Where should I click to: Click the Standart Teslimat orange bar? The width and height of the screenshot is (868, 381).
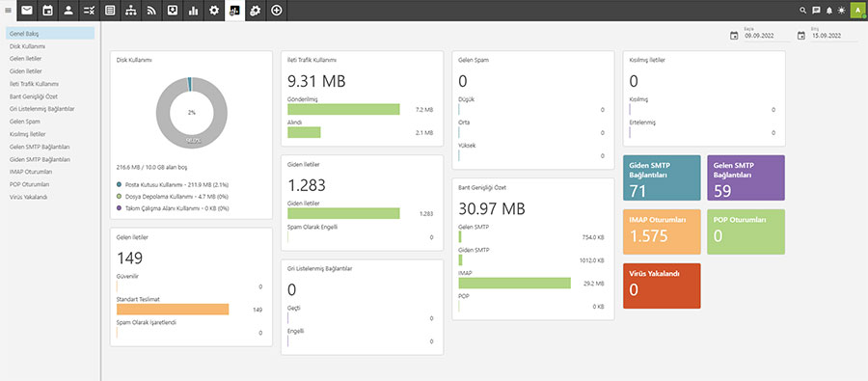click(x=173, y=310)
